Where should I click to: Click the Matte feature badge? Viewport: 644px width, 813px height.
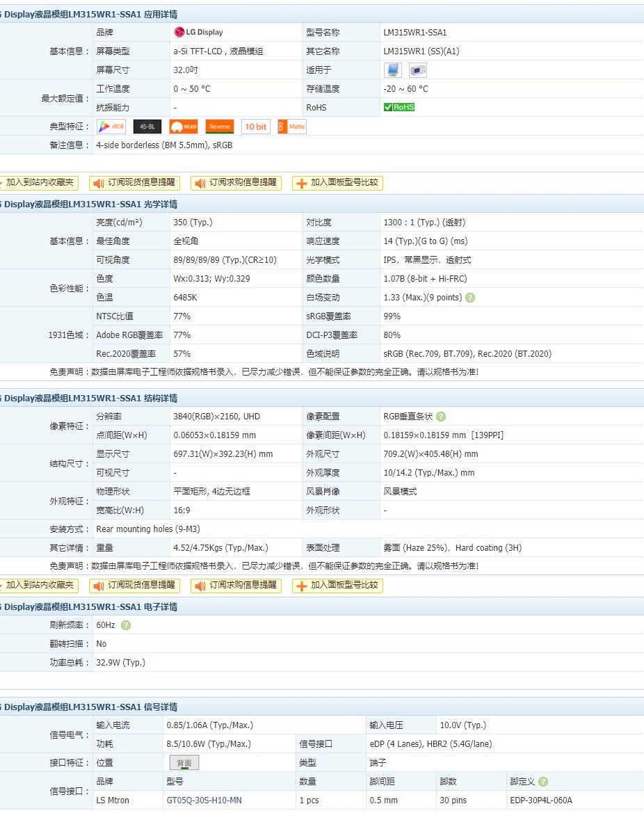[x=292, y=127]
